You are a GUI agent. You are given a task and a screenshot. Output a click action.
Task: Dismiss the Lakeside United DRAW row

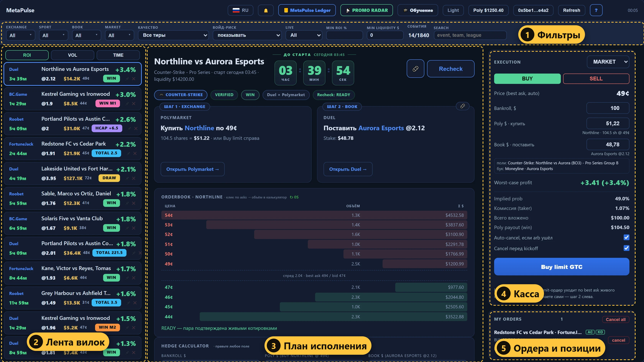134,178
